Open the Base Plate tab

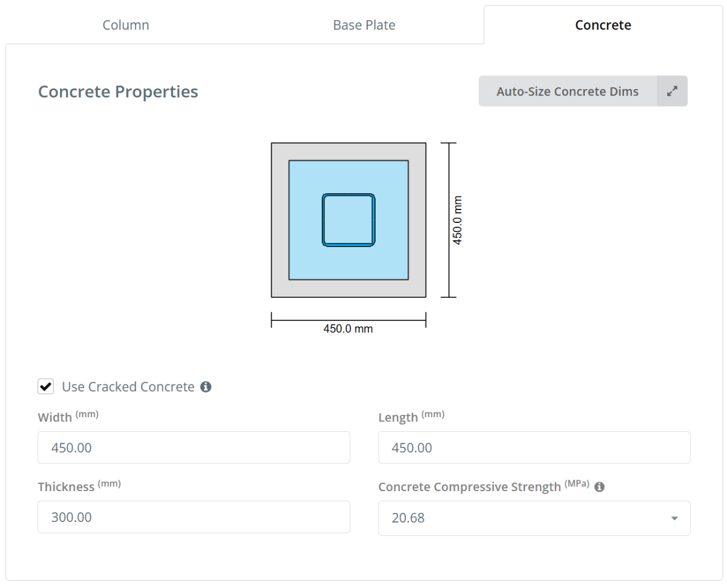click(364, 25)
